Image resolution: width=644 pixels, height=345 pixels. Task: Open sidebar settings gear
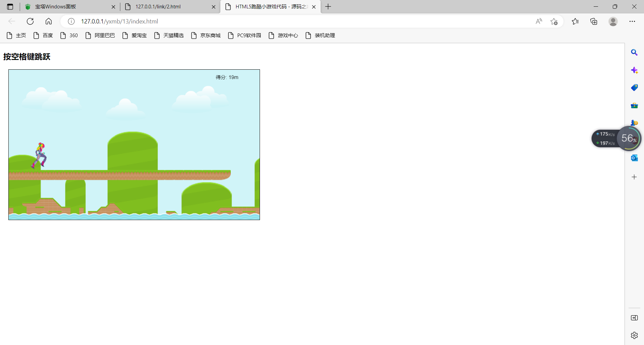coord(634,335)
